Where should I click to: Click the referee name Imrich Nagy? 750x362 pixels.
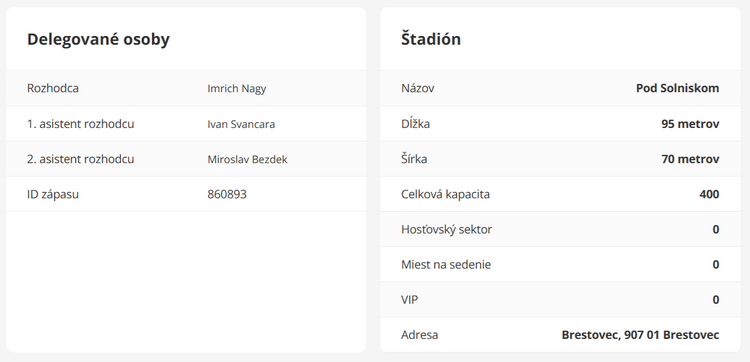tap(237, 89)
